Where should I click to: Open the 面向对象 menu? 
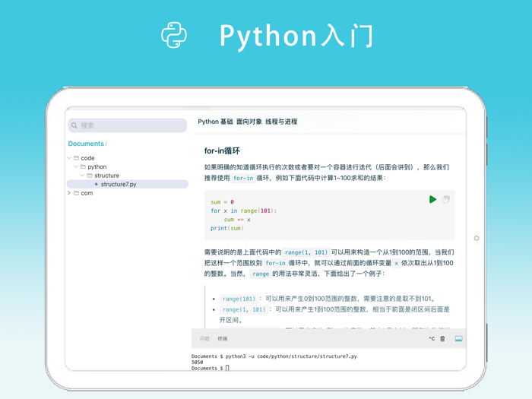point(249,122)
